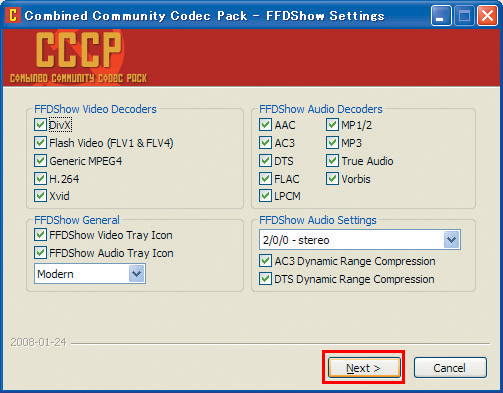
Task: Toggle FFDShow Audio Tray Icon option
Action: point(40,253)
